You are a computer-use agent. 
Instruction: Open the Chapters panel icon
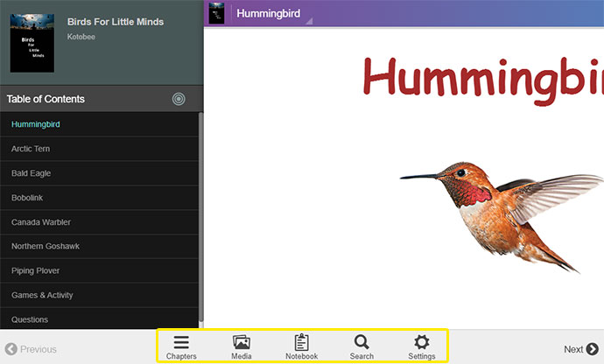(181, 343)
